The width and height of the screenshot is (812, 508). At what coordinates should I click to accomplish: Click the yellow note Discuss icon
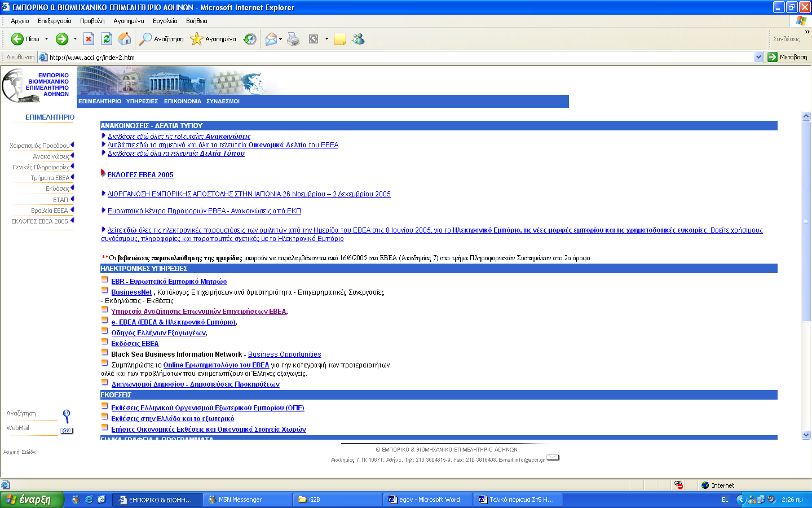click(x=340, y=39)
